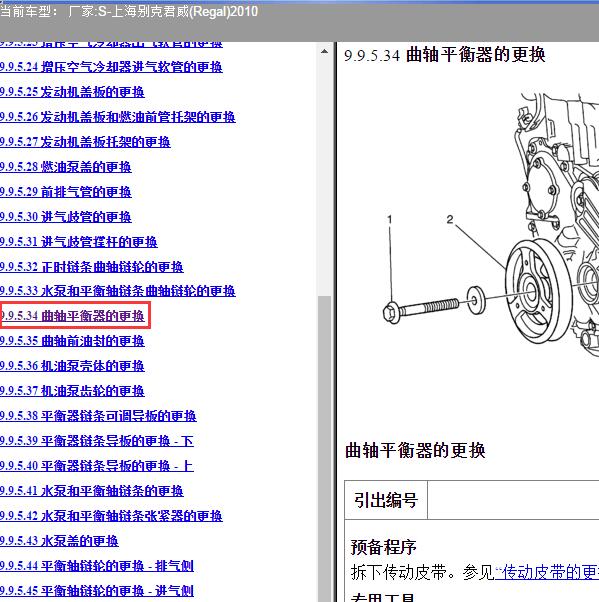Image resolution: width=599 pixels, height=602 pixels.
Task: Open link 9.9.5.42 水泵和平衡轴链条张紧器的更换
Action: coord(111,516)
